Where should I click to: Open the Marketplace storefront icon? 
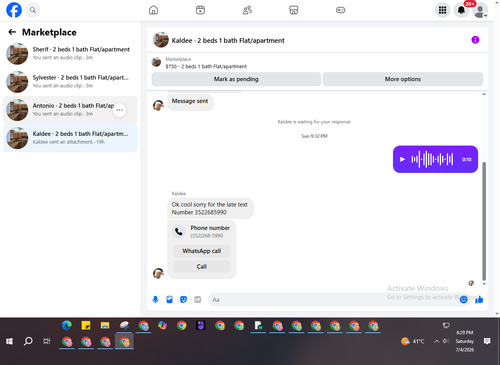click(294, 10)
